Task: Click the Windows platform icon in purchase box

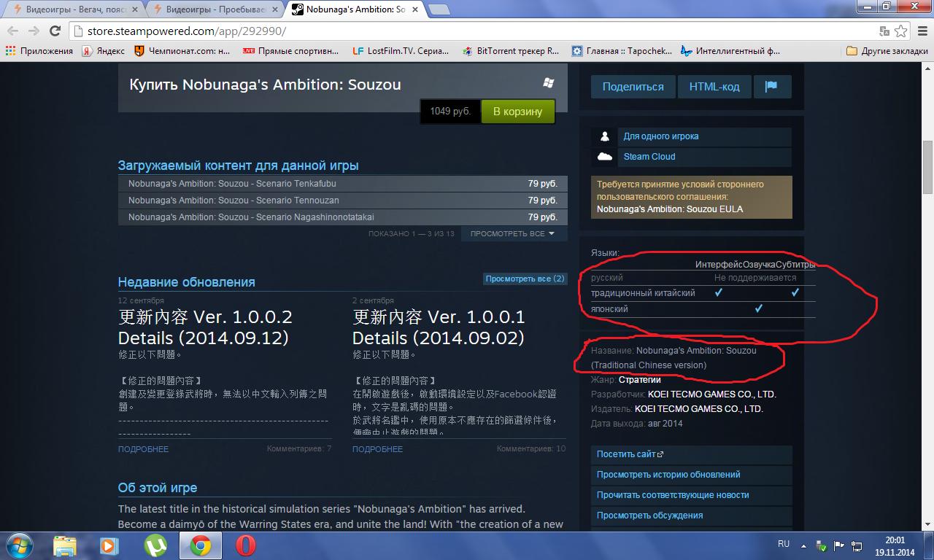Action: (x=548, y=83)
